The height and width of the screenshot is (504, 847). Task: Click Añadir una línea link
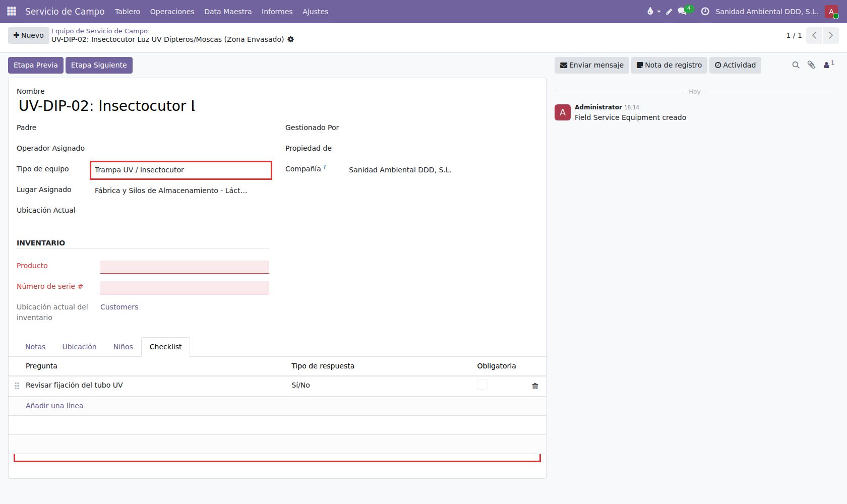(54, 406)
